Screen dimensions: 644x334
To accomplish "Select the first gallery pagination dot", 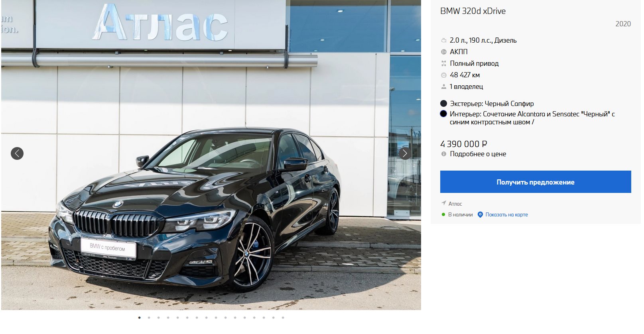I will [139, 318].
